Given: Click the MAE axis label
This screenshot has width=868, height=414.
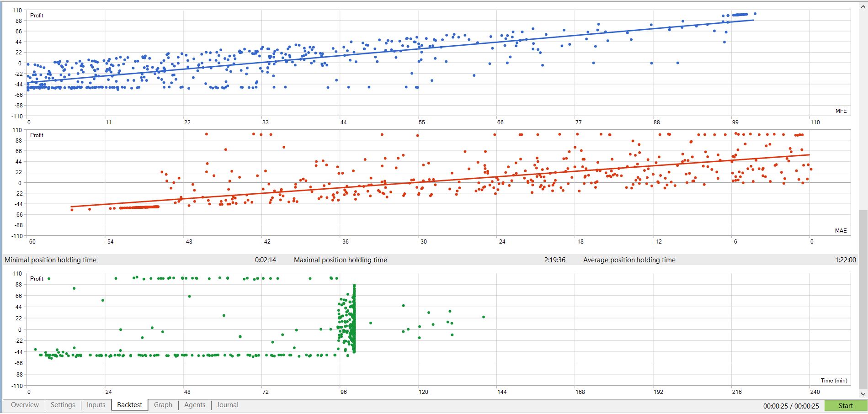Looking at the screenshot, I should [x=841, y=231].
